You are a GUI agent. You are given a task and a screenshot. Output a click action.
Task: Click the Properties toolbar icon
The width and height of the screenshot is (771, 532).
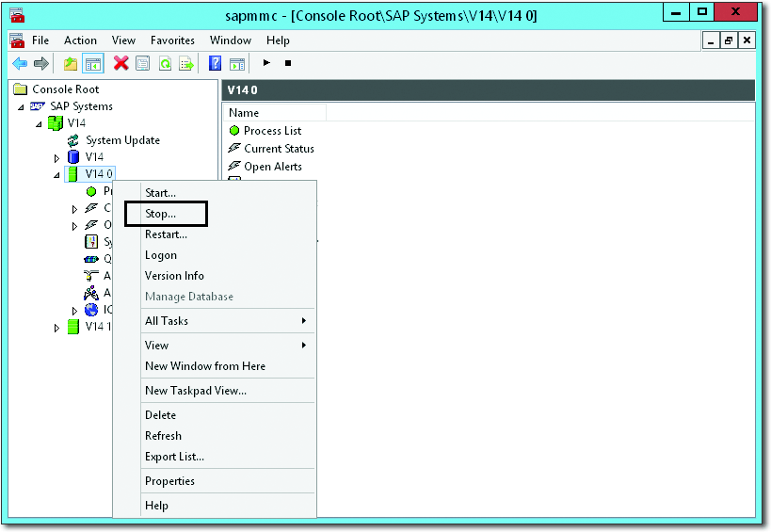click(142, 63)
